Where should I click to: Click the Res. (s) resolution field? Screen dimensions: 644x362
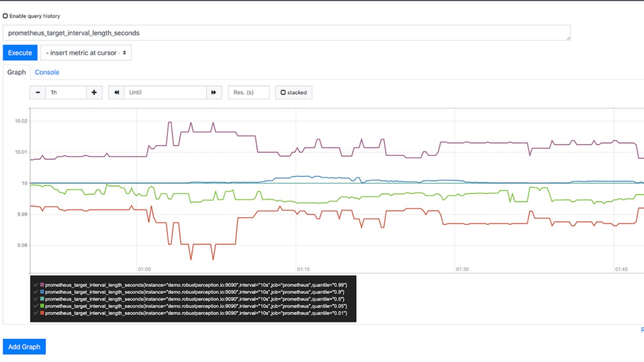(249, 93)
